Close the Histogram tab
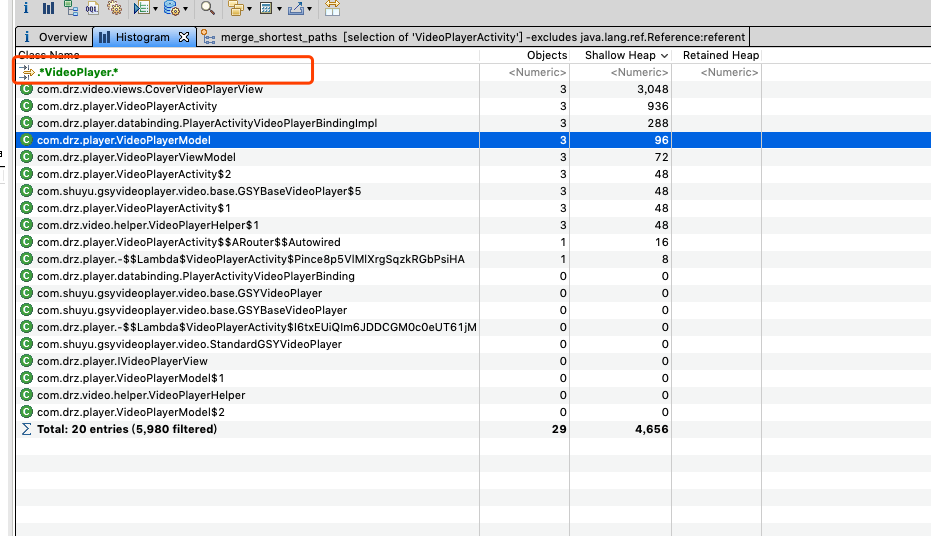Image resolution: width=931 pixels, height=536 pixels. [x=184, y=37]
